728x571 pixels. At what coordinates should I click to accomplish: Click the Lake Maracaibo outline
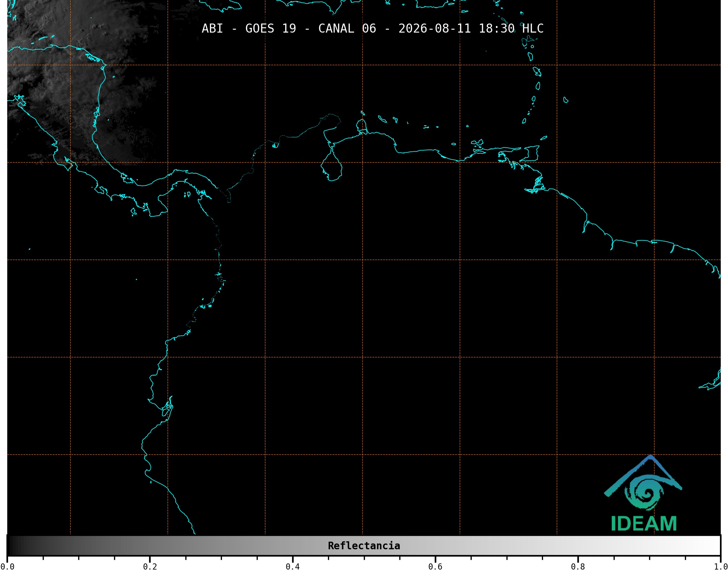click(x=331, y=165)
